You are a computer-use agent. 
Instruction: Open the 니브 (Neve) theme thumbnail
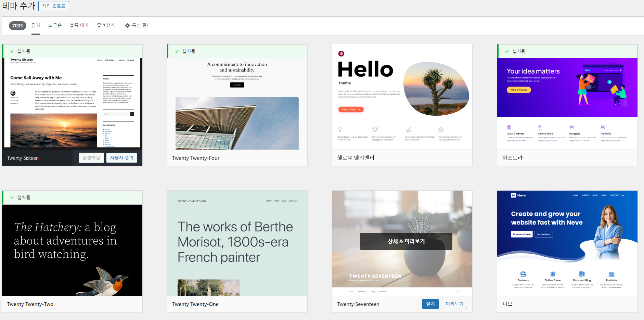567,243
